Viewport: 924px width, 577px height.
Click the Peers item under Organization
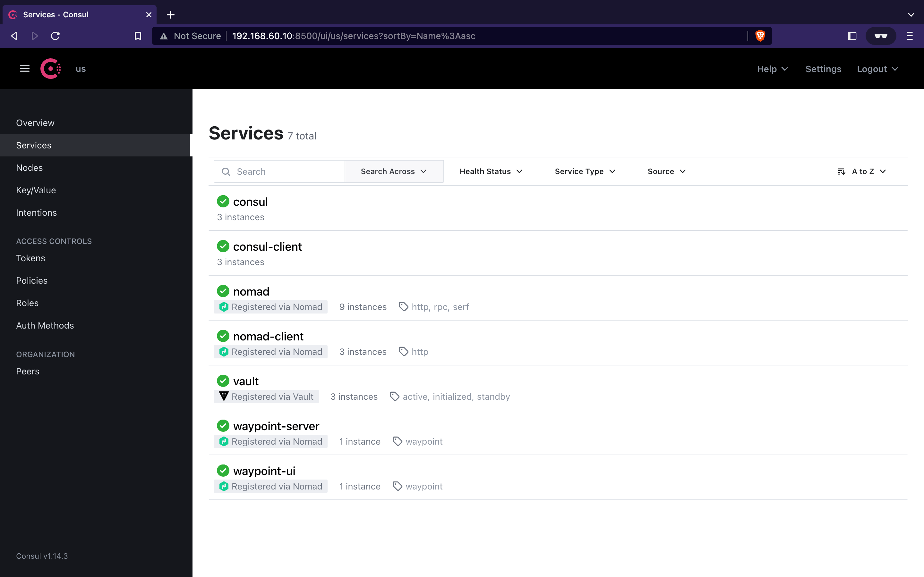click(27, 371)
